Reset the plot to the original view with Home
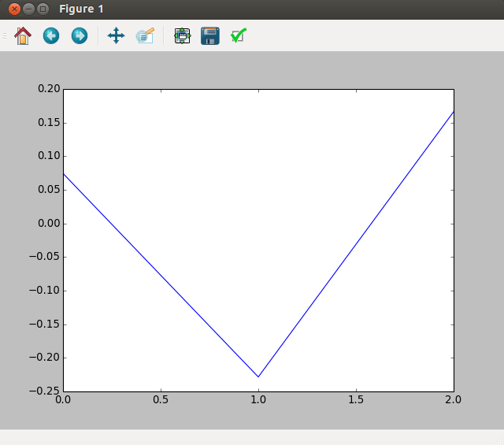This screenshot has height=445, width=504. click(x=23, y=35)
